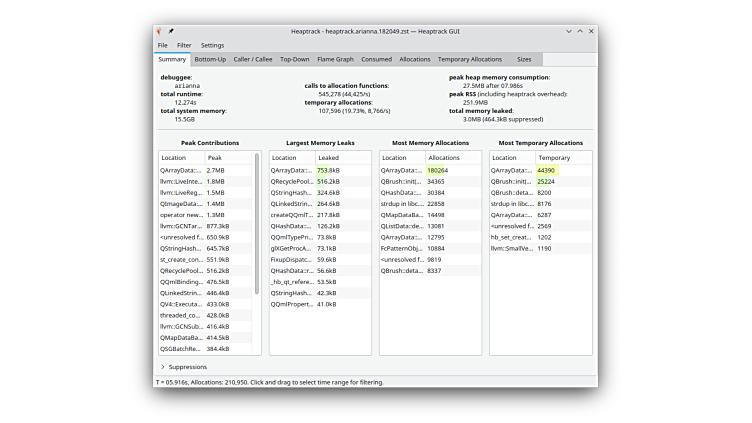Open the Settings menu
The height and width of the screenshot is (423, 752).
[212, 45]
